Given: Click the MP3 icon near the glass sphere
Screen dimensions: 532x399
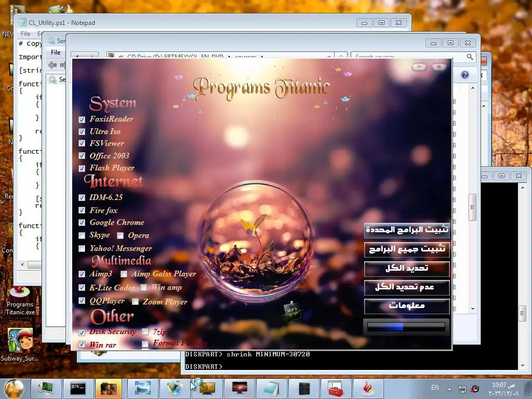Looking at the screenshot, I should coord(292,310).
